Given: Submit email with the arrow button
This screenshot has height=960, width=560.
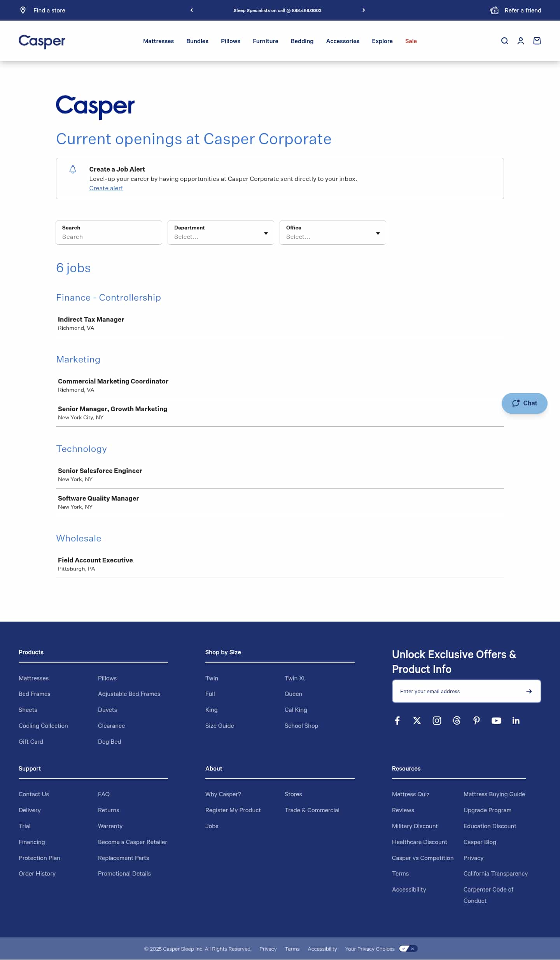Looking at the screenshot, I should (x=529, y=691).
